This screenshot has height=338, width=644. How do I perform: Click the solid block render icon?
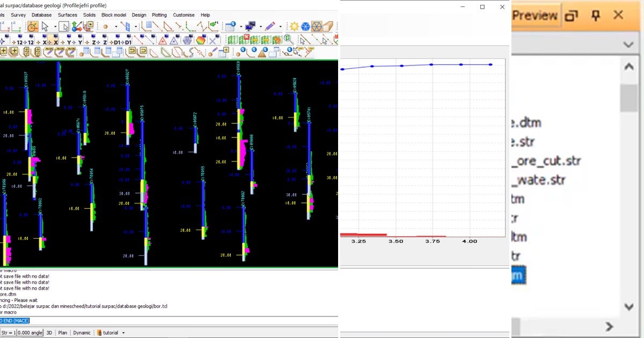click(x=328, y=26)
